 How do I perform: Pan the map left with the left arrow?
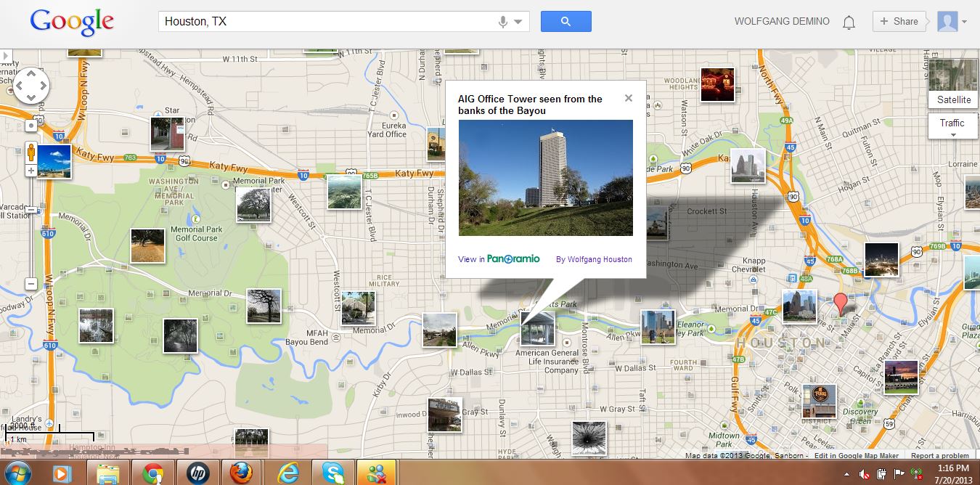[20, 86]
